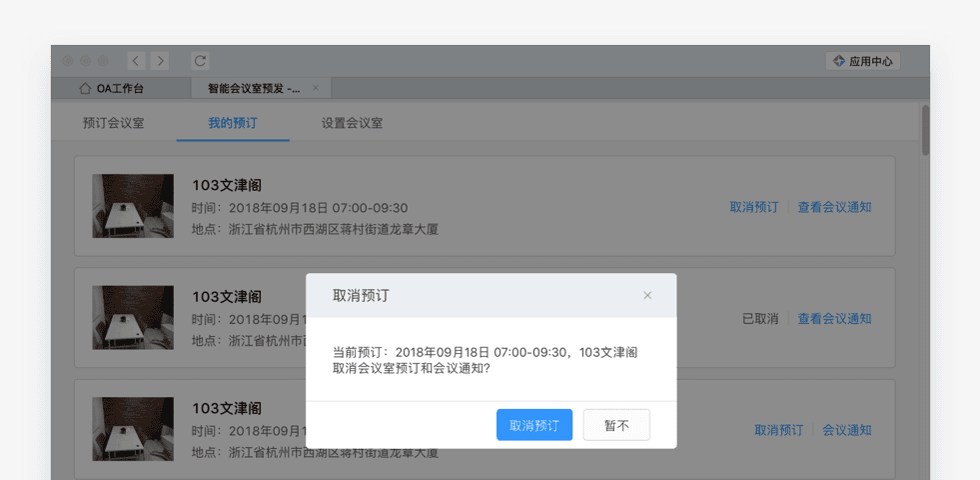980x480 pixels.
Task: Click the 暂不 button in dialog
Action: tap(616, 425)
